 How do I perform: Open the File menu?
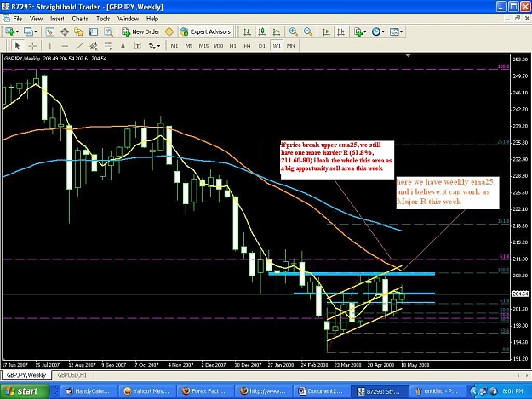(x=17, y=19)
